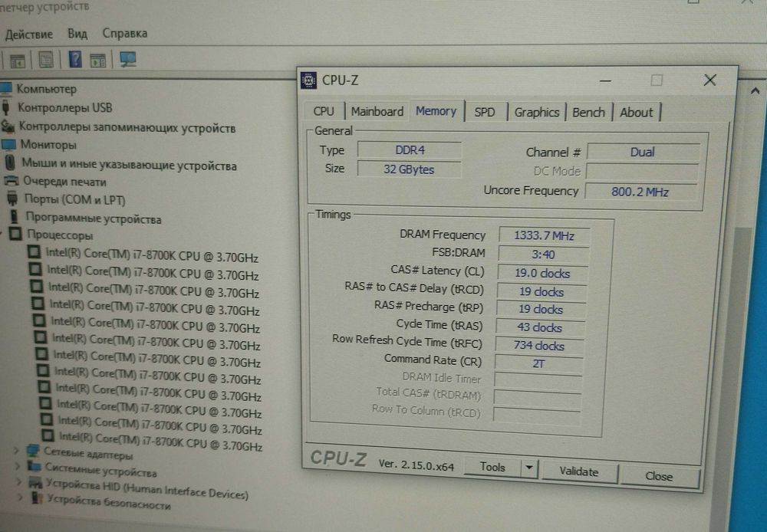Click the DDR4 Type value field

coord(410,150)
